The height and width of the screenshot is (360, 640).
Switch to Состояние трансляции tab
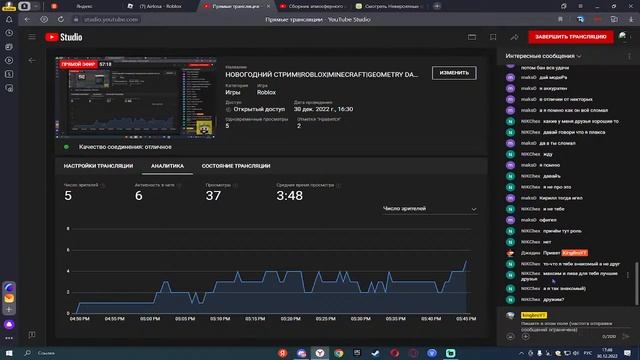(236, 166)
